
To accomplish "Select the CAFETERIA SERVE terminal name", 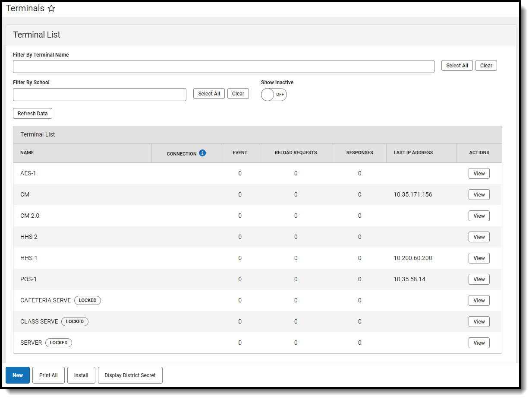I will [x=45, y=301].
